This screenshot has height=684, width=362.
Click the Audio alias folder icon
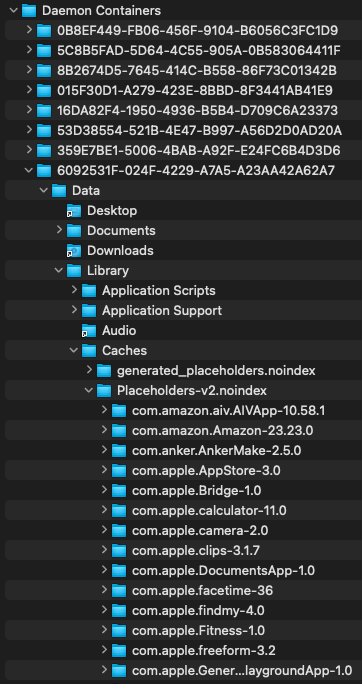point(89,331)
